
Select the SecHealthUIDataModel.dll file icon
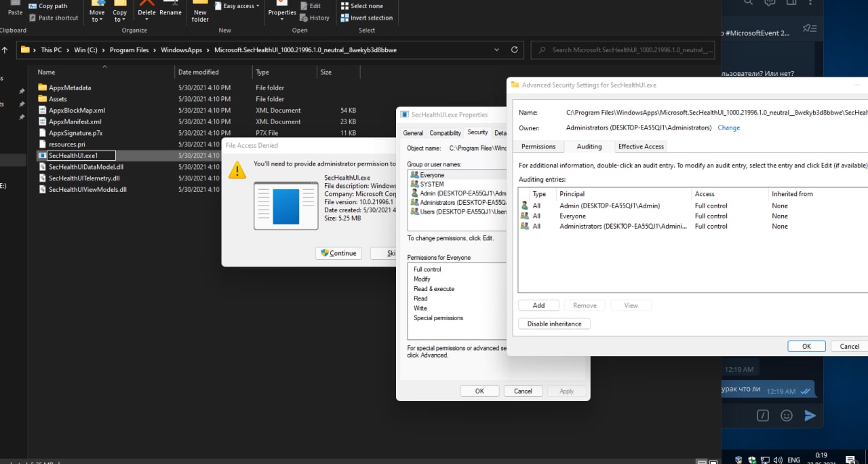(x=43, y=167)
